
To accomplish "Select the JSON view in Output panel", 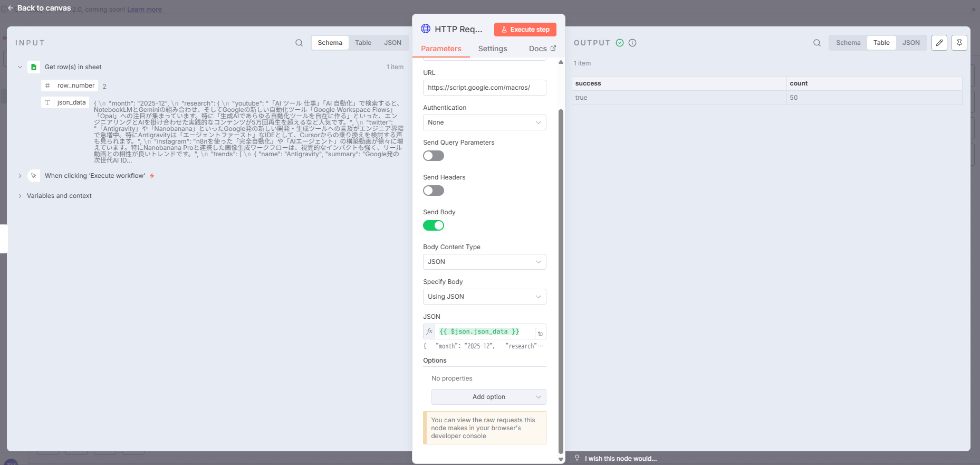I will click(x=910, y=43).
